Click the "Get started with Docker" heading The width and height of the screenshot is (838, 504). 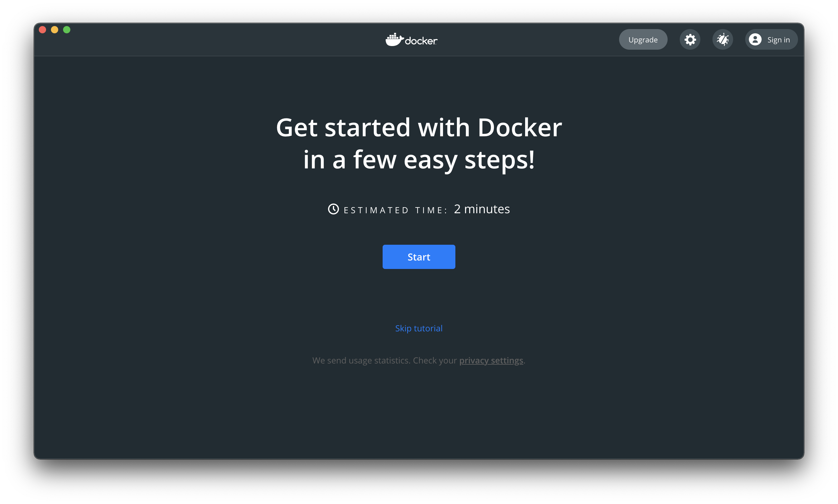(418, 127)
